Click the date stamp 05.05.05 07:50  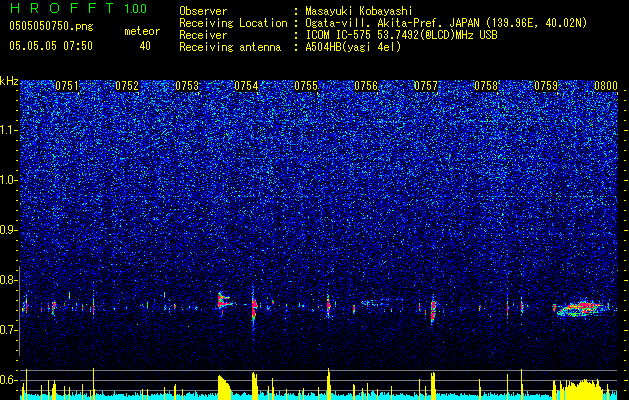pyautogui.click(x=51, y=46)
